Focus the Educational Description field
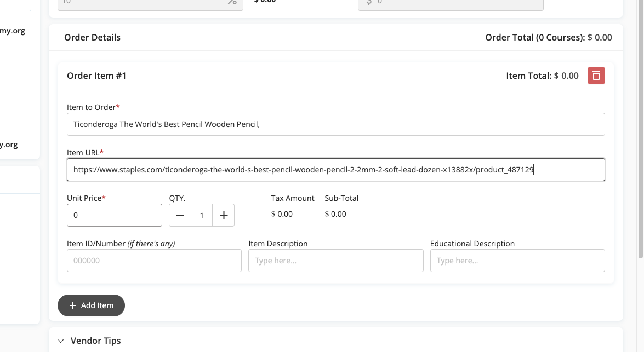 (x=517, y=261)
